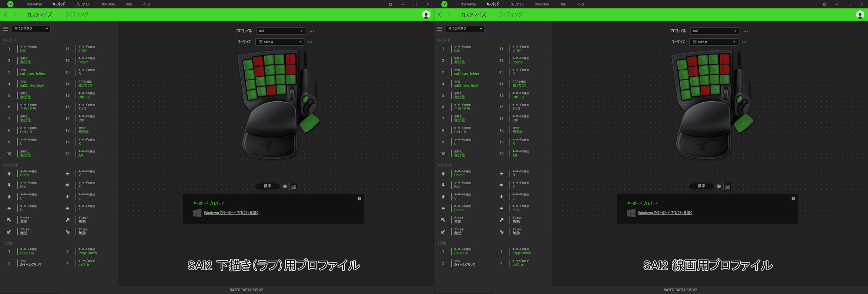The width and height of the screenshot is (868, 294).
Task: Go back with the arrow in right window
Action: [x=439, y=14]
